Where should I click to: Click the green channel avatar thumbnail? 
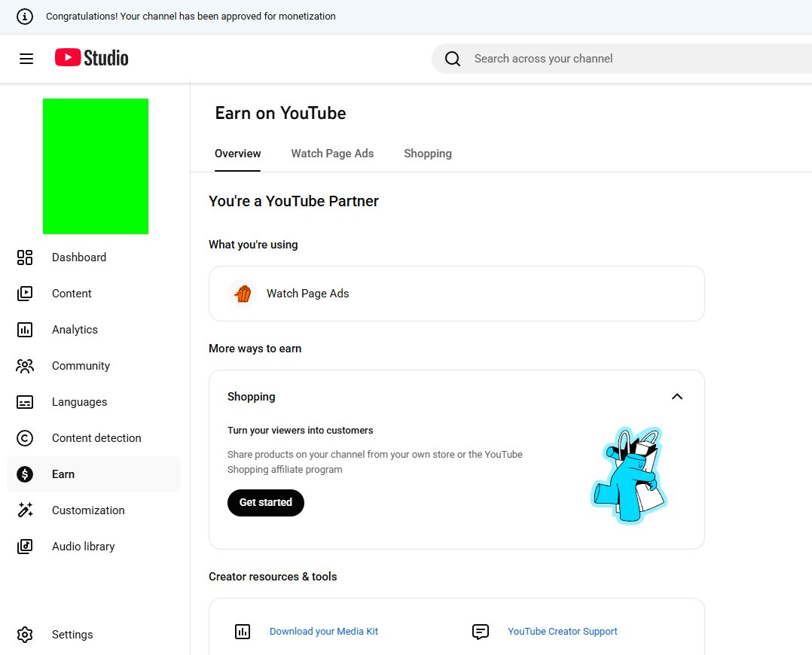(x=95, y=166)
